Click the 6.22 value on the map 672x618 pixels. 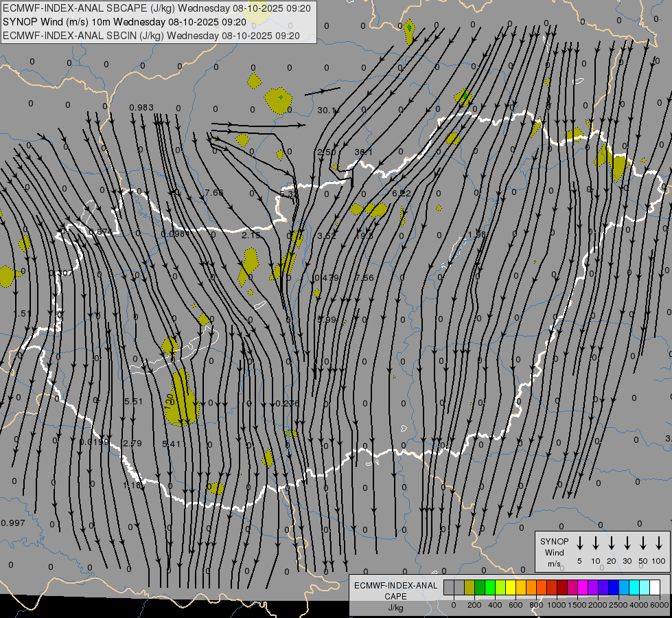point(402,194)
